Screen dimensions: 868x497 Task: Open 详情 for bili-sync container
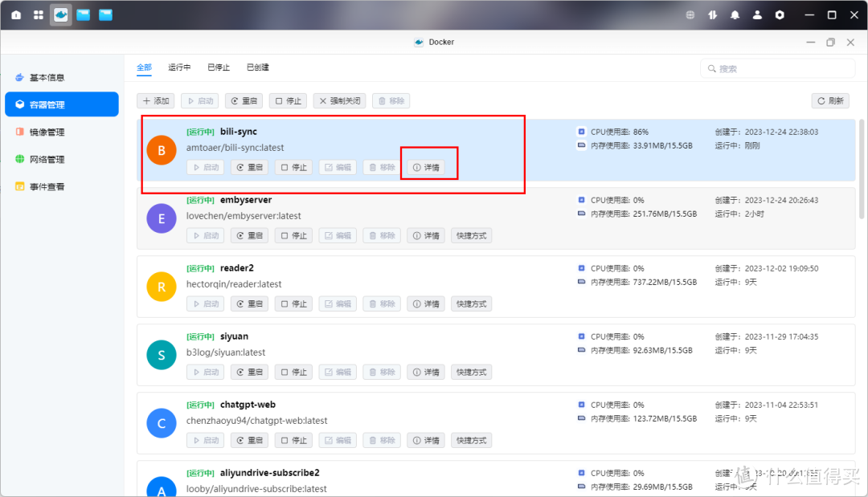(x=426, y=167)
